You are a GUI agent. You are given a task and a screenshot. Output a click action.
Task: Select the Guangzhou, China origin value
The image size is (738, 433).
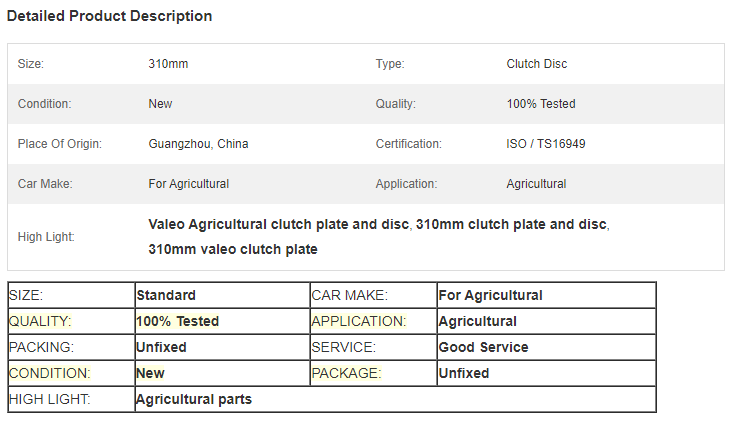(198, 144)
